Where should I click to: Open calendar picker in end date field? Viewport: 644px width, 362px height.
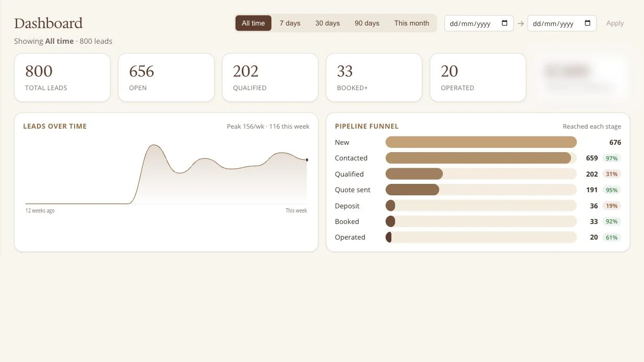pyautogui.click(x=588, y=23)
